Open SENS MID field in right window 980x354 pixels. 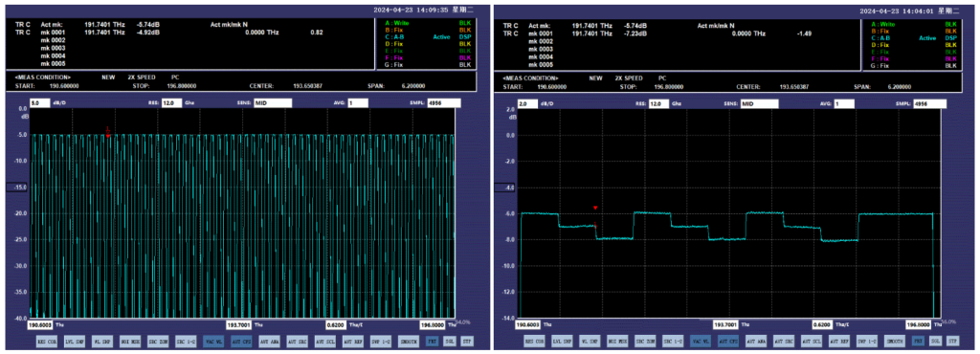coord(759,103)
